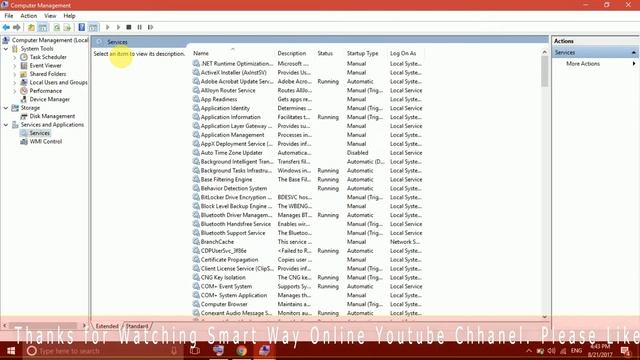Expand the Local Users and Groups node
The image size is (640, 360).
tap(15, 82)
